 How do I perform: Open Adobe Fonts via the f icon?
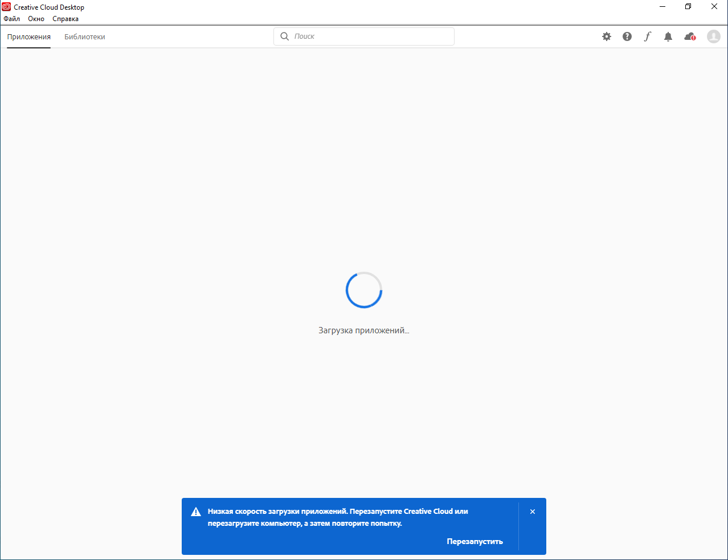(648, 36)
